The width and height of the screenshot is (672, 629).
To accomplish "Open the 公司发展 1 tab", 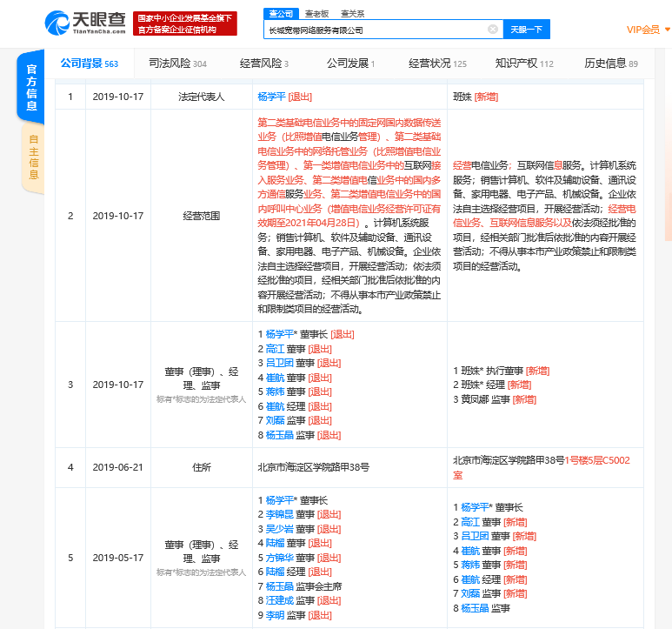I will point(350,64).
